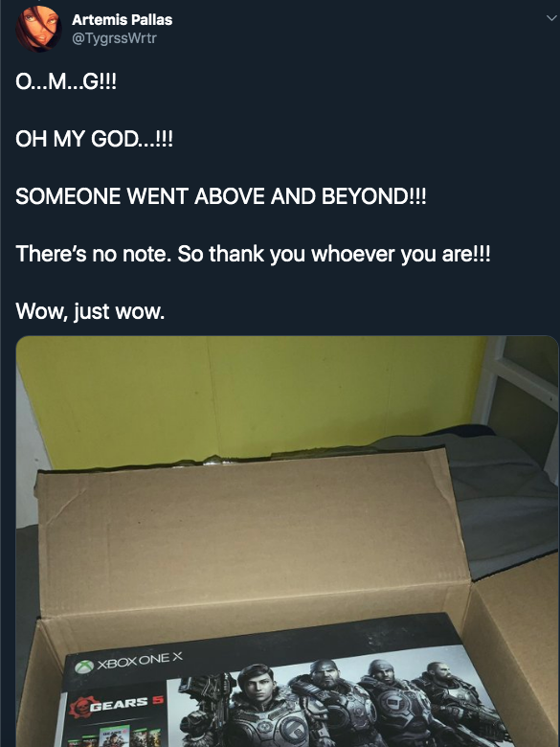Screen dimensions: 560x747
Task: Click the XBOX ONE X box label
Action: tap(139, 661)
